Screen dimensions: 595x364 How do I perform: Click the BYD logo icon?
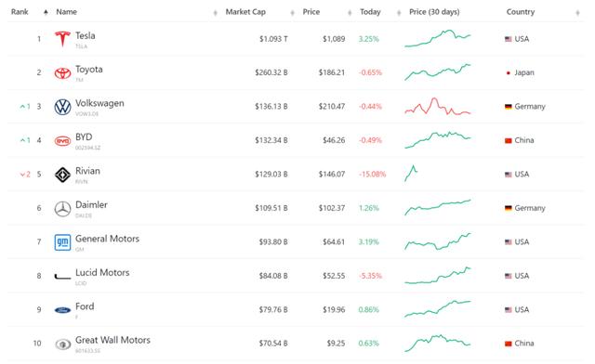coord(62,141)
